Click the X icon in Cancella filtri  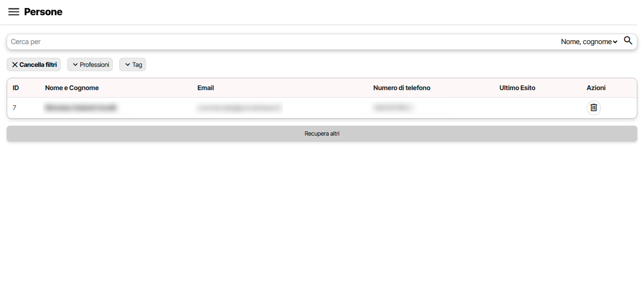tap(15, 65)
